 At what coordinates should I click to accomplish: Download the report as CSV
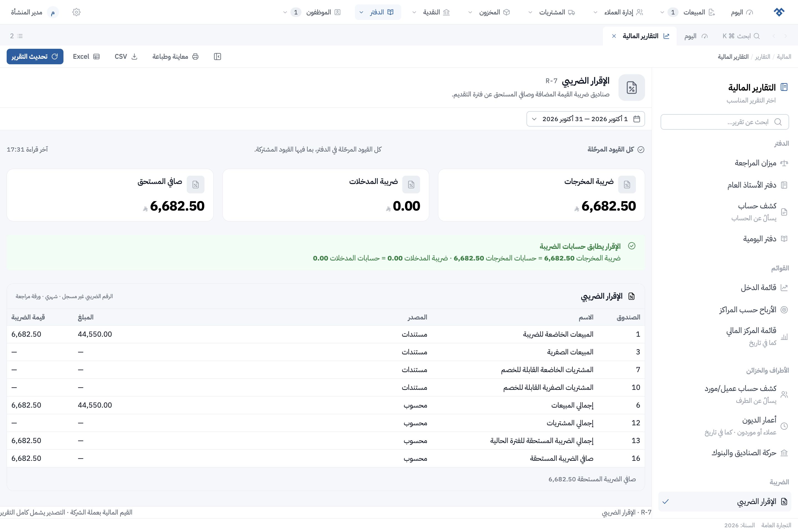(126, 57)
